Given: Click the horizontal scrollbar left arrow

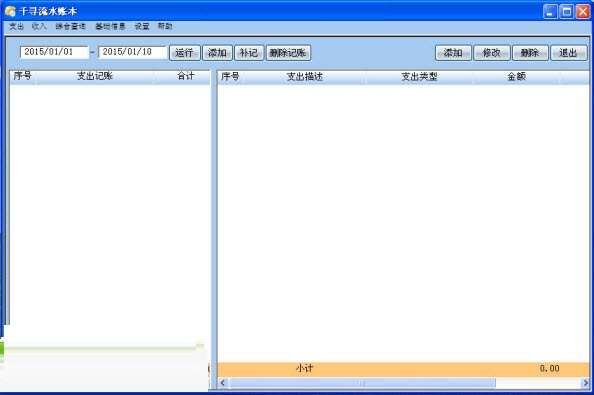Looking at the screenshot, I should click(223, 383).
